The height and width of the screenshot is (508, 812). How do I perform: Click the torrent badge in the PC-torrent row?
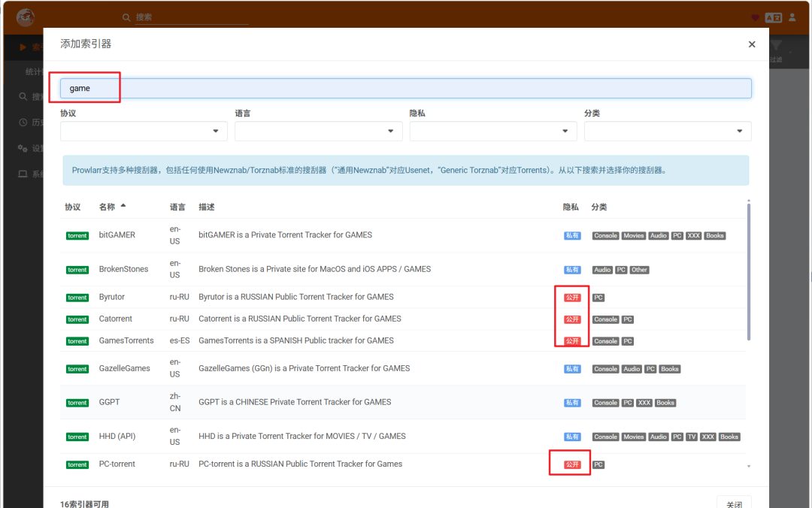(x=77, y=465)
